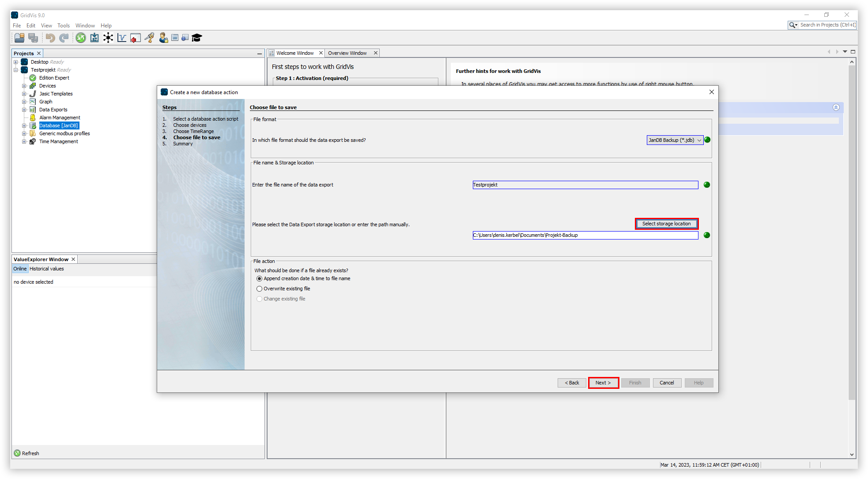Switch to the Overview Window tab
The height and width of the screenshot is (479, 868).
[x=347, y=53]
